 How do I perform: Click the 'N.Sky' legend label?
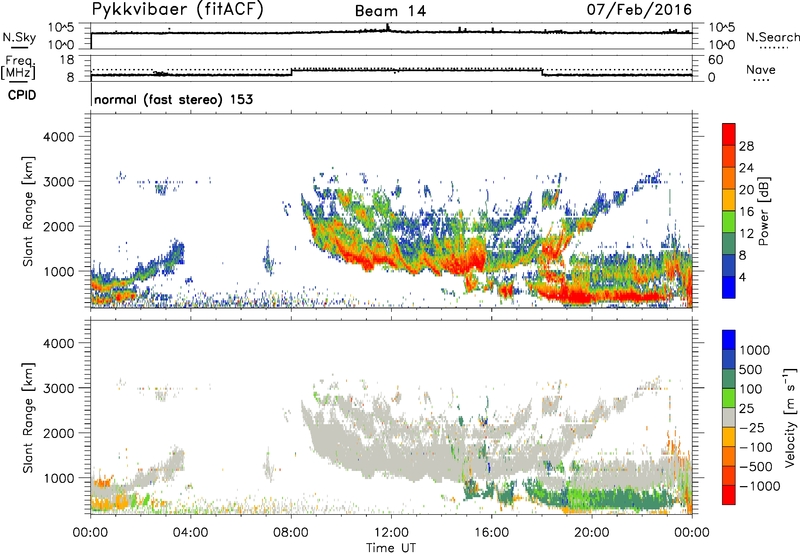tap(19, 37)
